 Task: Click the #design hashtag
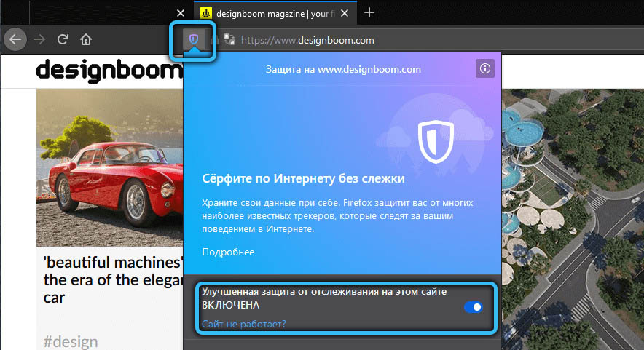pos(71,341)
